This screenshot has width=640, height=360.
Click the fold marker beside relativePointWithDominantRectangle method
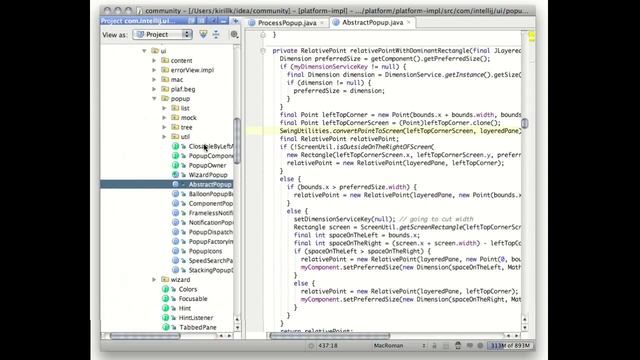pyautogui.click(x=263, y=51)
